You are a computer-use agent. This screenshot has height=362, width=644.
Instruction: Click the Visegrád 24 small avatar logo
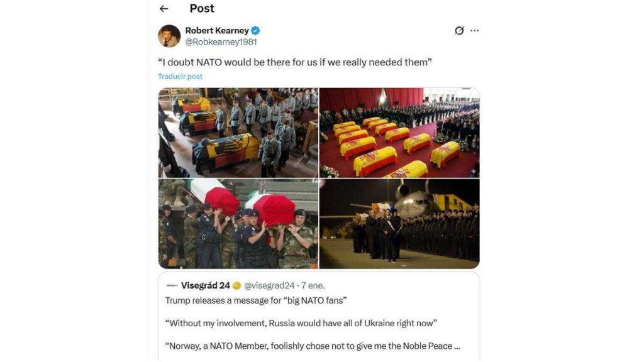[x=171, y=285]
